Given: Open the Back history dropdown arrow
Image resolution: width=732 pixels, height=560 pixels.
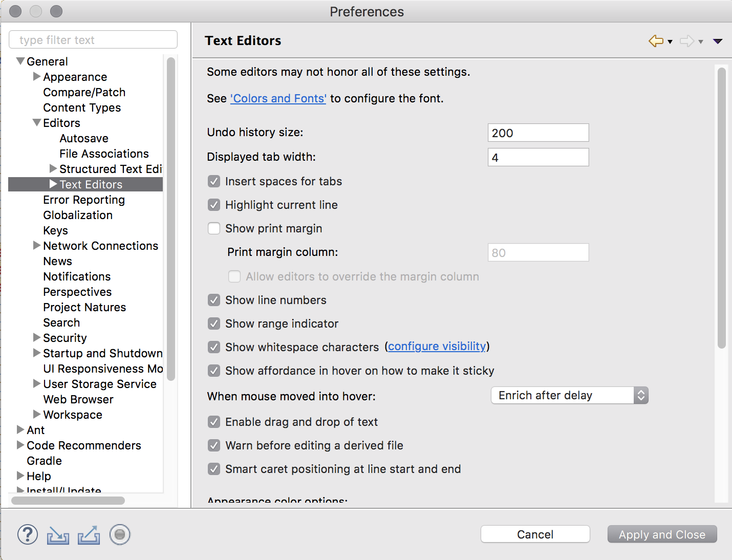Looking at the screenshot, I should pyautogui.click(x=670, y=42).
